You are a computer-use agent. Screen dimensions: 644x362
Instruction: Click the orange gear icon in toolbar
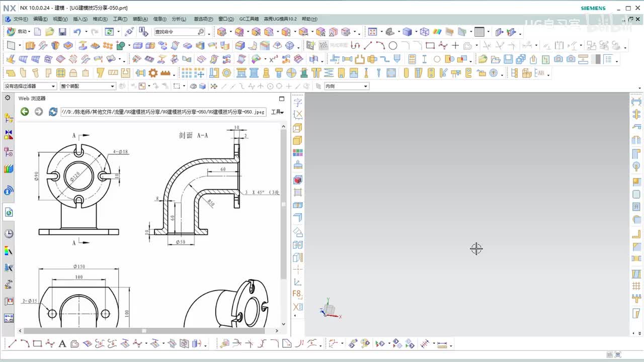(153, 73)
